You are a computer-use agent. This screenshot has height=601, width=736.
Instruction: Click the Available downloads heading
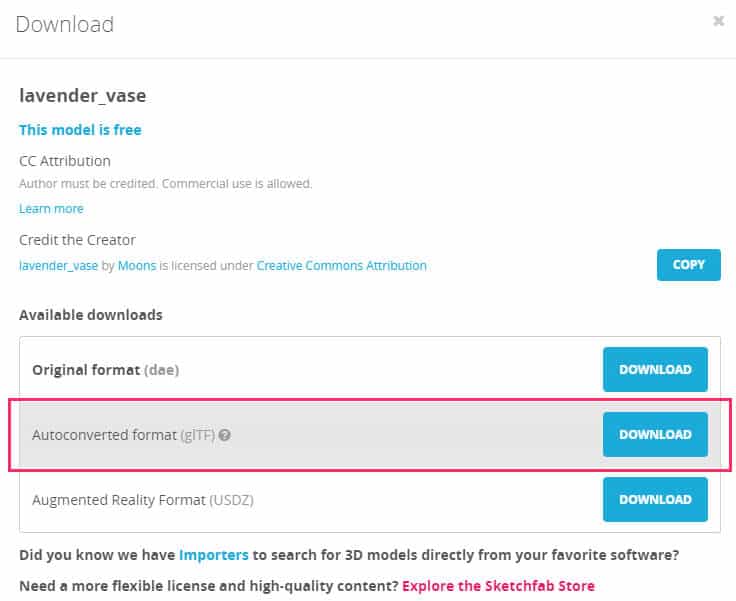90,314
